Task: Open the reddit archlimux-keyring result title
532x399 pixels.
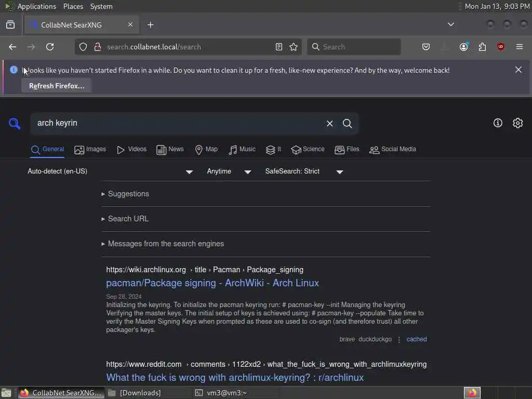Action: pyautogui.click(x=235, y=378)
